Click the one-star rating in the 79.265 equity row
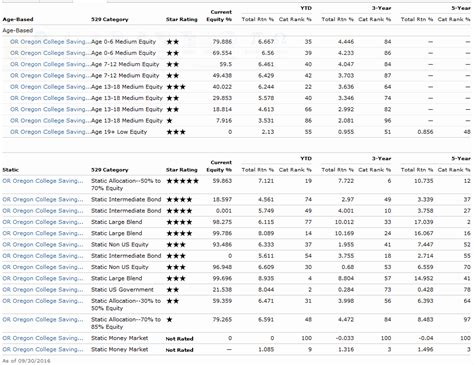The image size is (474, 365). coord(169,320)
